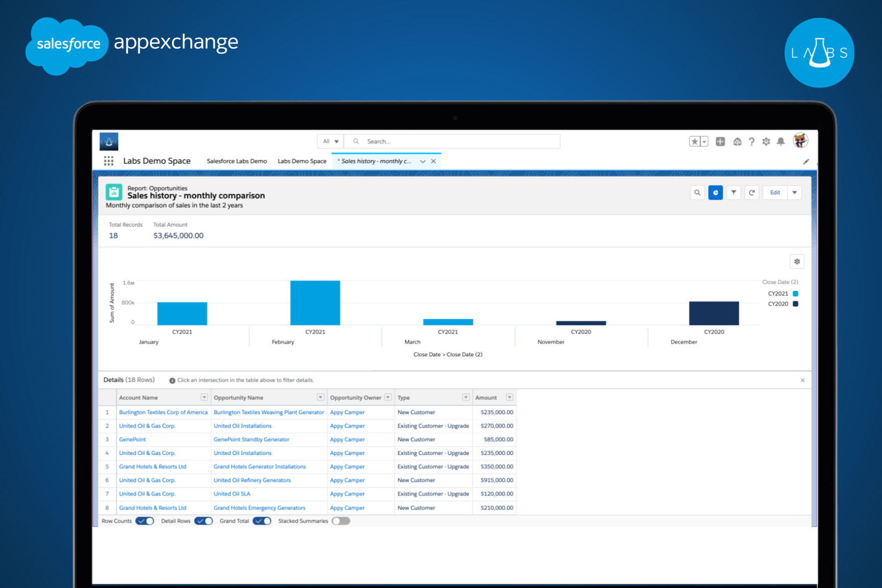Open the Labs Demo Space tab
Image resolution: width=882 pixels, height=588 pixels.
tap(302, 161)
